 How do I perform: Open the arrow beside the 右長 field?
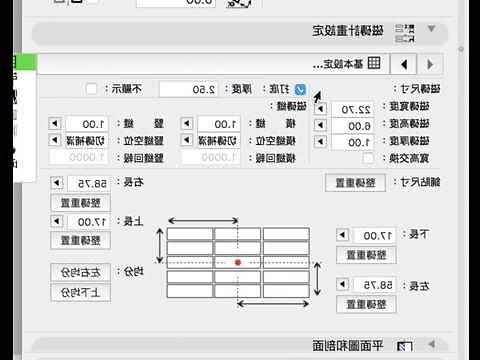[57, 183]
